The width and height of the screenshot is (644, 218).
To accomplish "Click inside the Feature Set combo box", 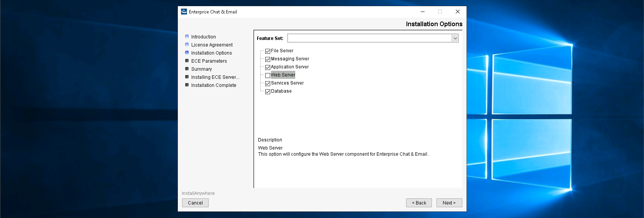I will [x=369, y=38].
